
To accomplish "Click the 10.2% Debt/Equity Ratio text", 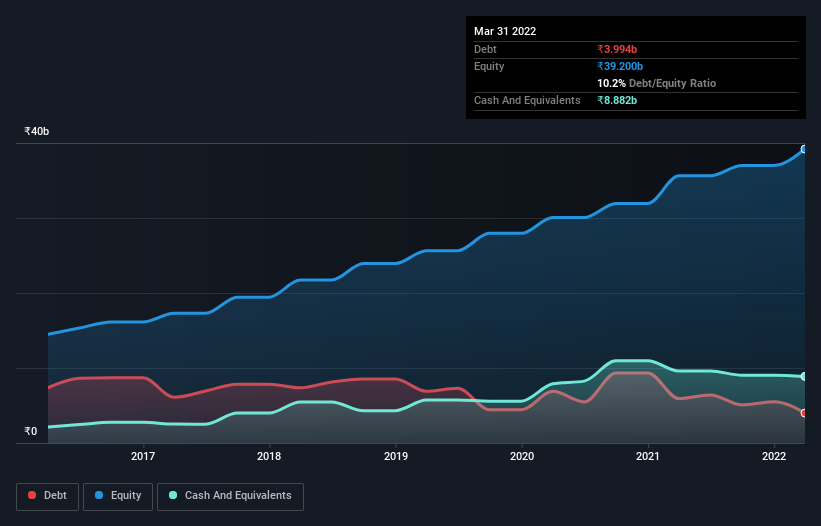I will (657, 83).
